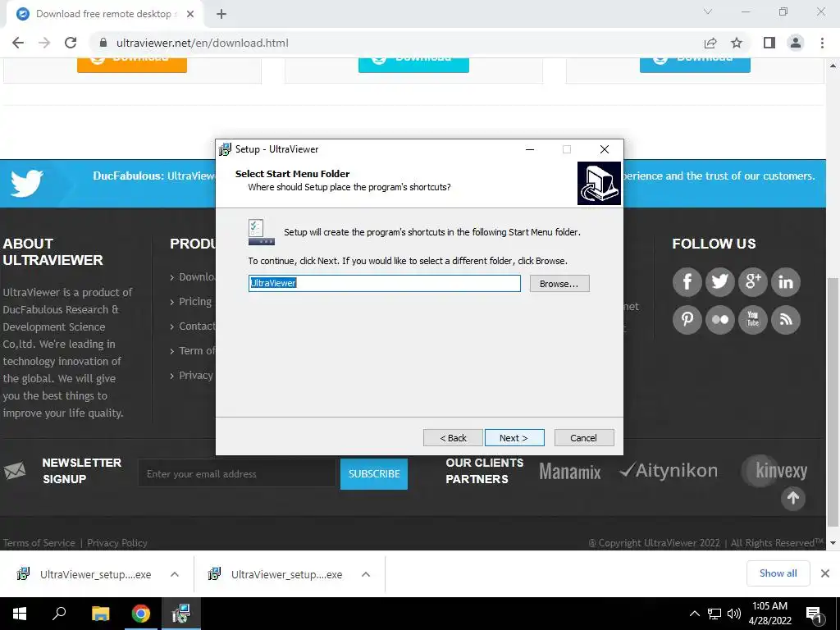The width and height of the screenshot is (840, 630).
Task: Close the Download free remote desktop tab
Action: coord(190,14)
